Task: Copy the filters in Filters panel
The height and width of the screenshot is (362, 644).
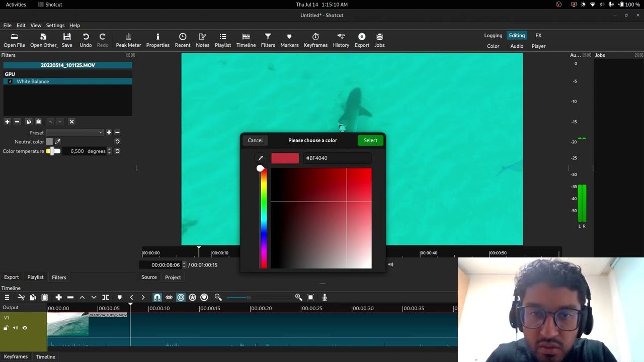Action: coord(29,122)
